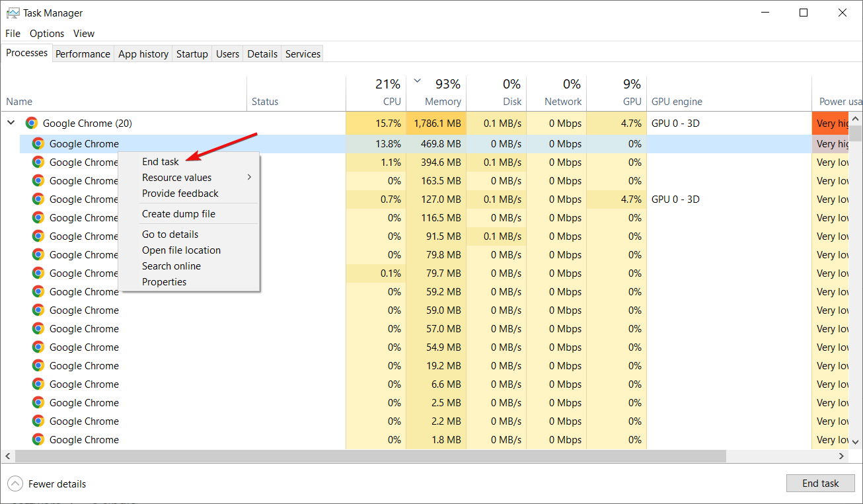
Task: Open the Startup tab
Action: pos(192,54)
